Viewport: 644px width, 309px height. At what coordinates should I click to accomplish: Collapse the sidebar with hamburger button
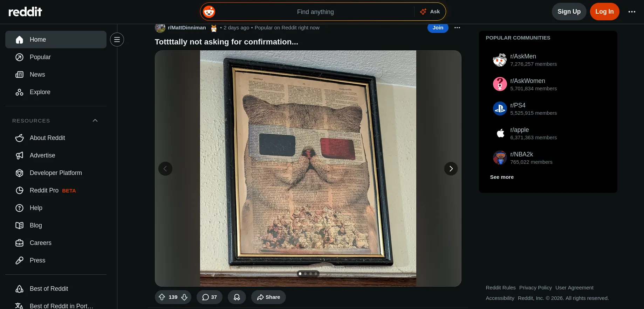click(117, 40)
